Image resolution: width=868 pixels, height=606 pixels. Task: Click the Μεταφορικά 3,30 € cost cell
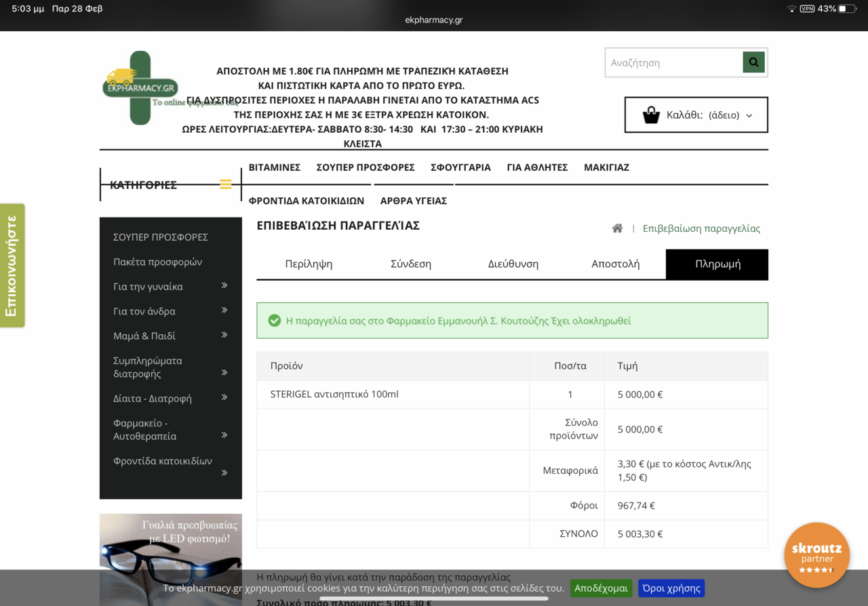pyautogui.click(x=686, y=470)
